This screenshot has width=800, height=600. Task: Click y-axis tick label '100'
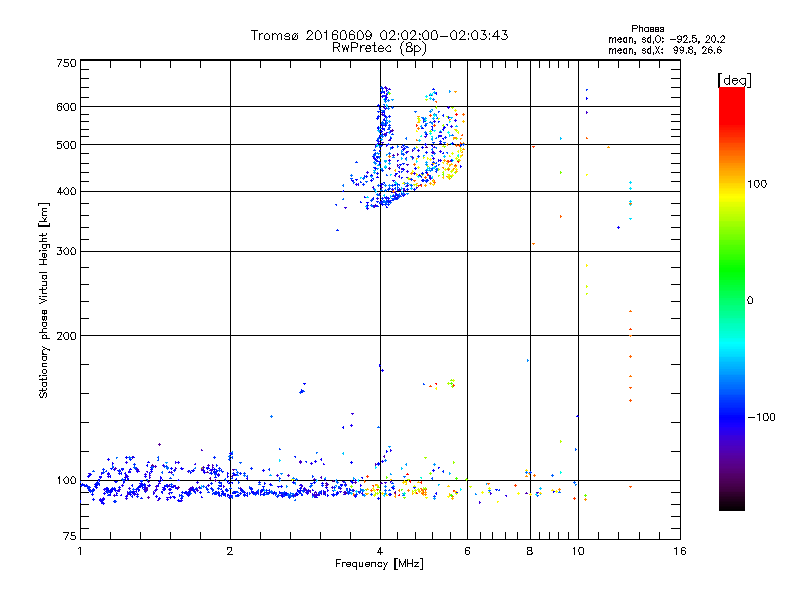(66, 481)
